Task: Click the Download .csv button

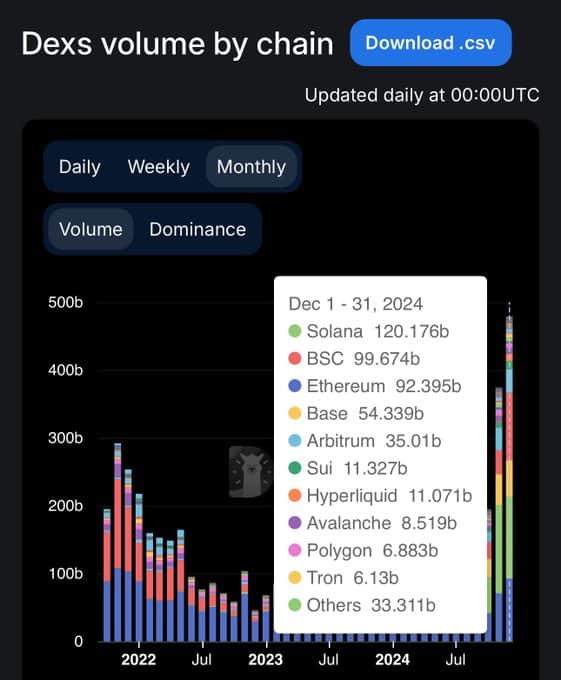Action: (431, 42)
